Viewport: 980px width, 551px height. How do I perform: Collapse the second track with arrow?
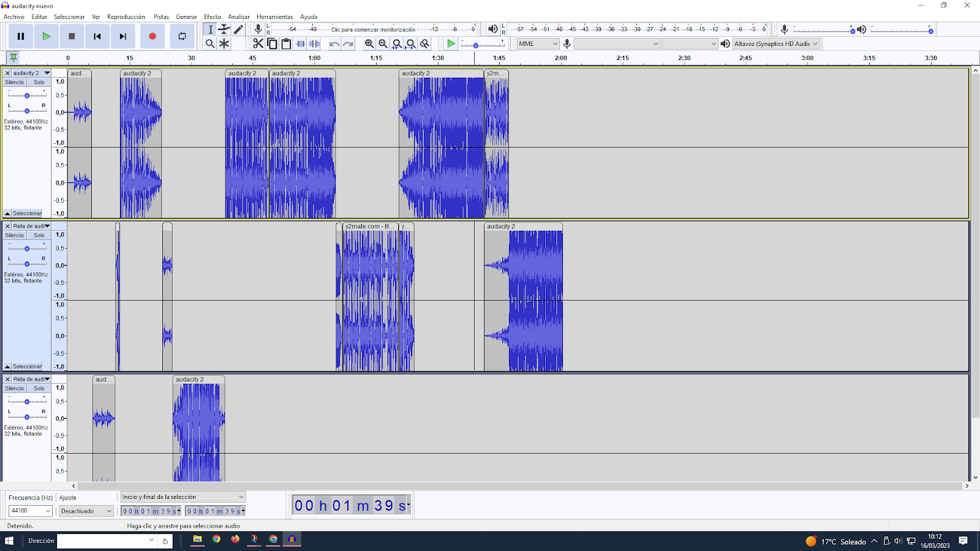(7, 366)
